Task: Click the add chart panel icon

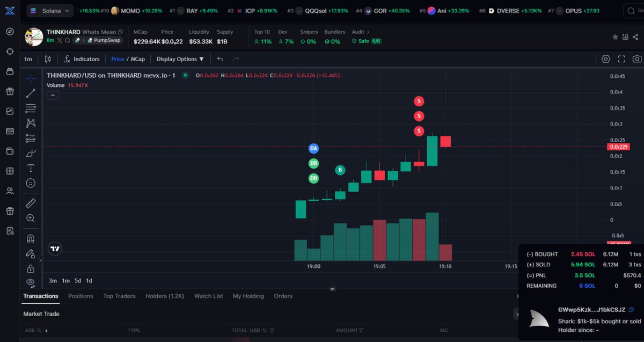Action: click(x=626, y=37)
